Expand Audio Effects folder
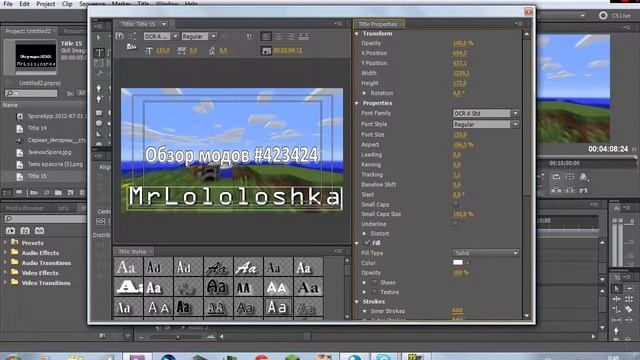Viewport: 640px width, 360px height. click(x=5, y=252)
